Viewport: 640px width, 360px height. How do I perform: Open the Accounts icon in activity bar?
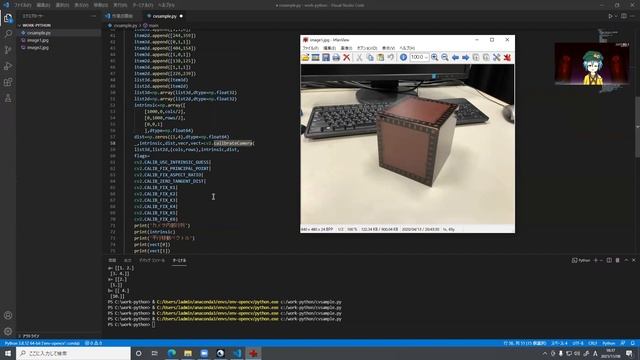[8, 315]
